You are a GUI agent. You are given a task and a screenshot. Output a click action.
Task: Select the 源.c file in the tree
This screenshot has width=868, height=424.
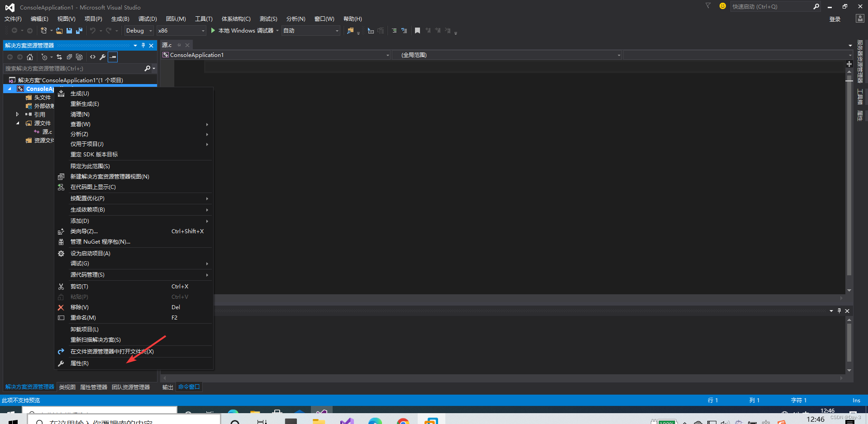pos(47,132)
